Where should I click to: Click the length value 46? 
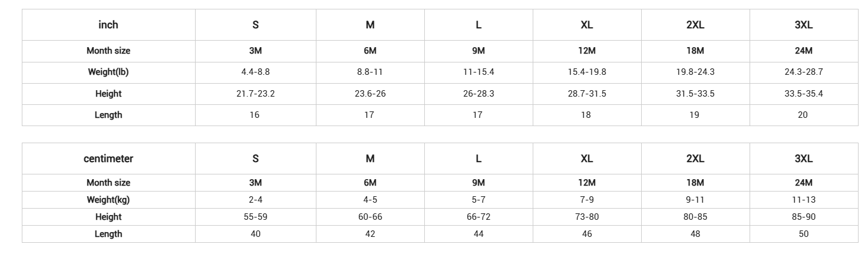pyautogui.click(x=586, y=234)
